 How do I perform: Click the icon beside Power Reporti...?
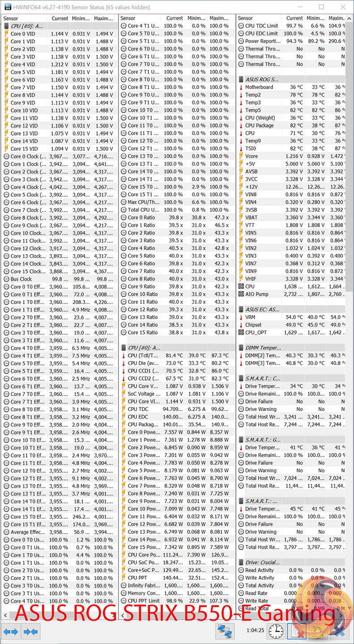(x=241, y=41)
